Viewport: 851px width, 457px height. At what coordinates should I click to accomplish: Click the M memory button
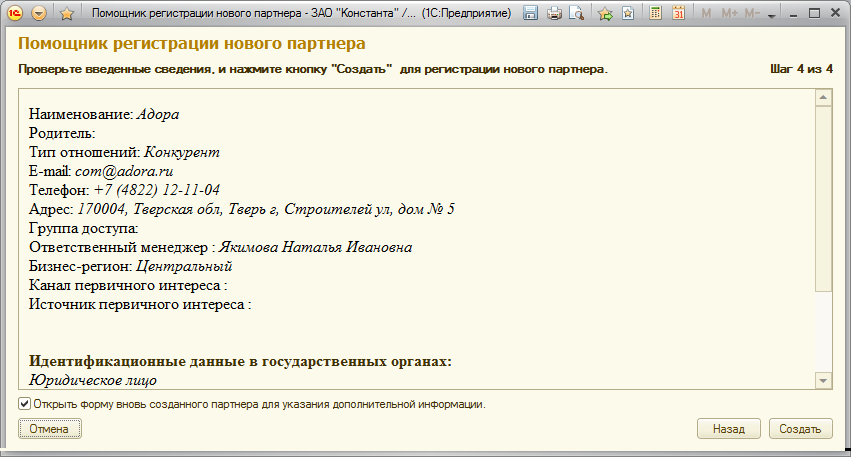point(706,13)
